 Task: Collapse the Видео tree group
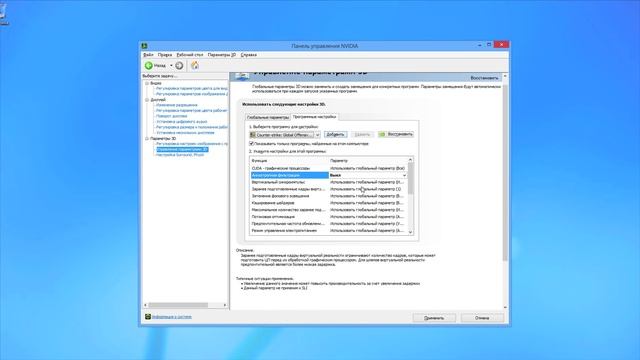coord(147,83)
